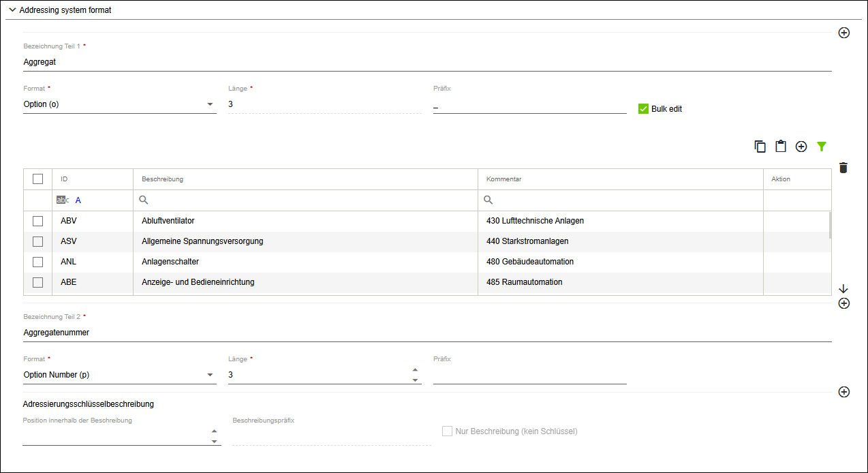Add a new row with the circled plus icon
Screen dimensions: 868x473
(801, 146)
